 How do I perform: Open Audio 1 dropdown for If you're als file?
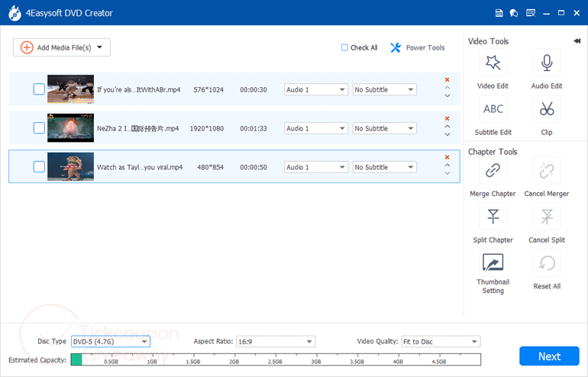[x=316, y=89]
